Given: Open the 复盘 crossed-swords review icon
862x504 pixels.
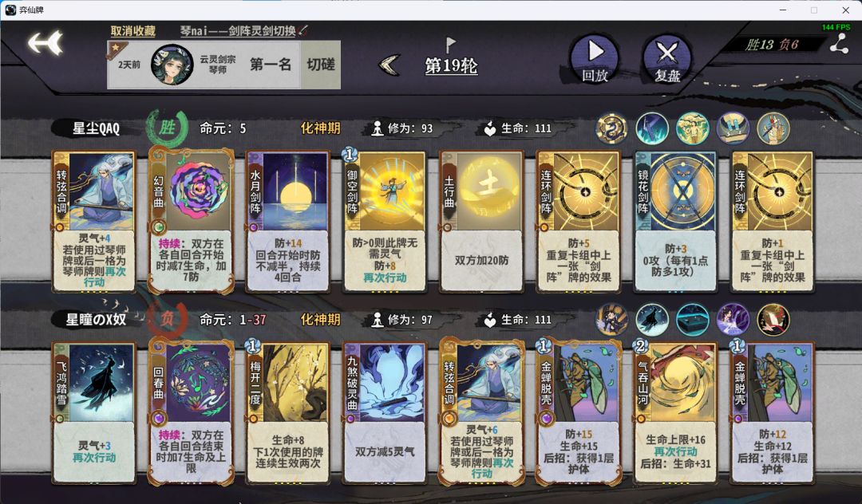Looking at the screenshot, I should (x=667, y=59).
